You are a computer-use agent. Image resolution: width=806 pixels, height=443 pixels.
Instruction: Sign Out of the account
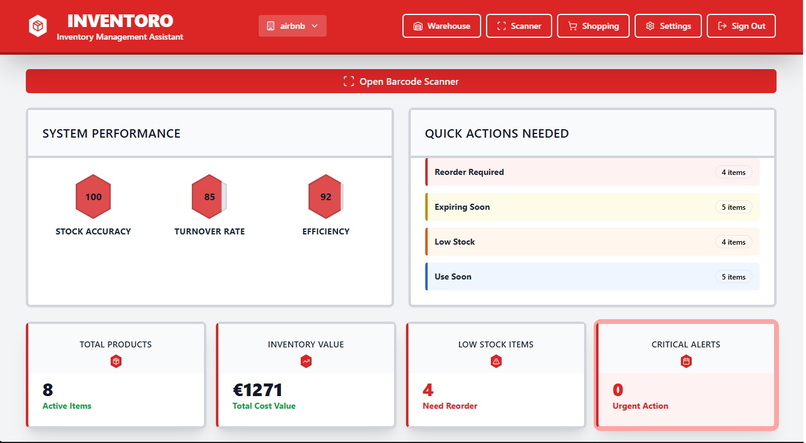click(741, 26)
